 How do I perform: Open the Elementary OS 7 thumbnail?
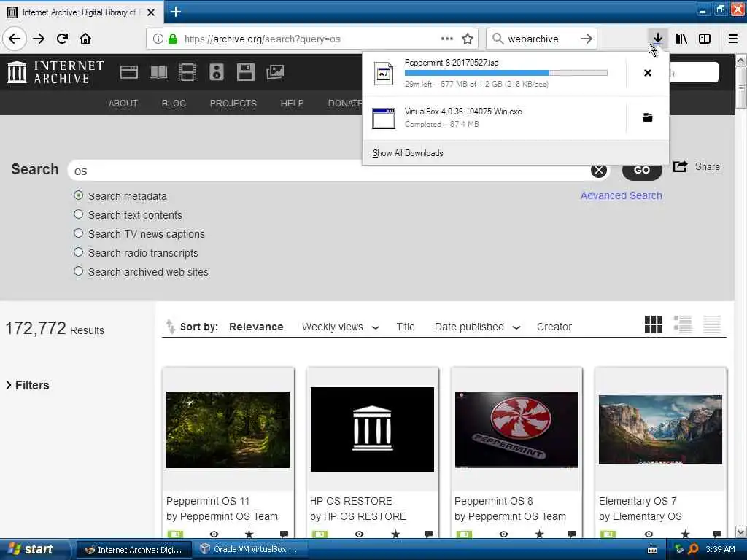[x=660, y=429]
